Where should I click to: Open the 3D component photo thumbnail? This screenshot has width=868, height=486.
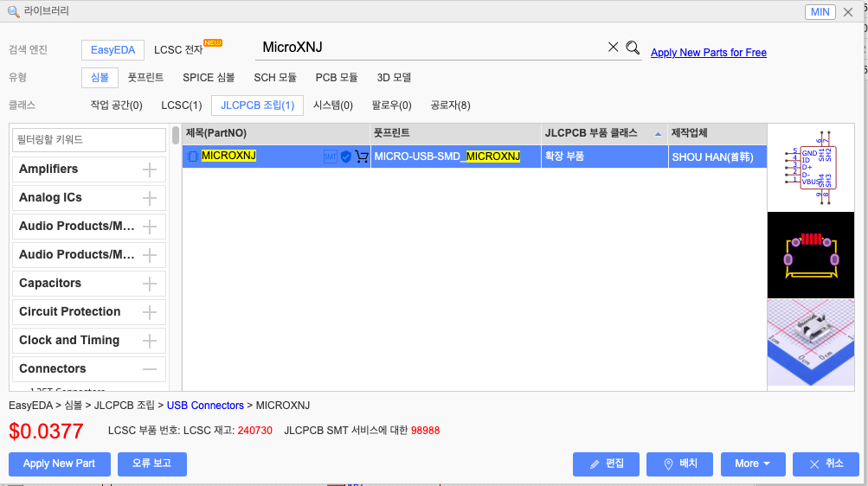pos(810,342)
